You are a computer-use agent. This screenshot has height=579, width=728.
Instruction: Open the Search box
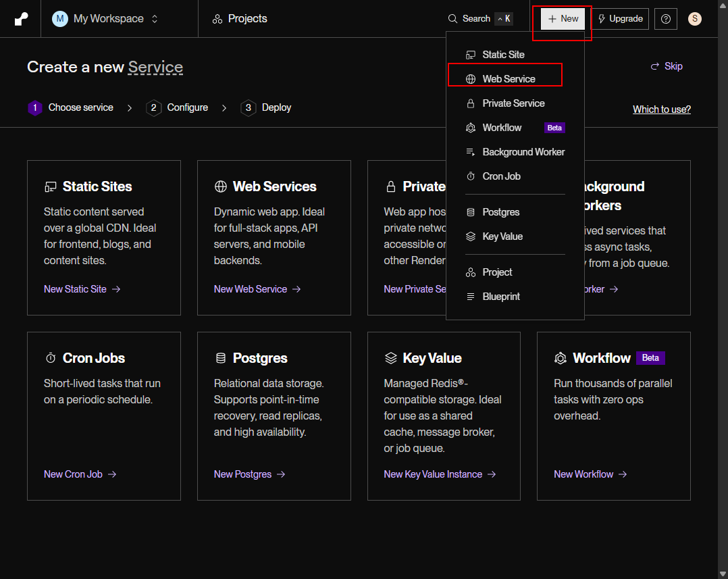pos(479,18)
